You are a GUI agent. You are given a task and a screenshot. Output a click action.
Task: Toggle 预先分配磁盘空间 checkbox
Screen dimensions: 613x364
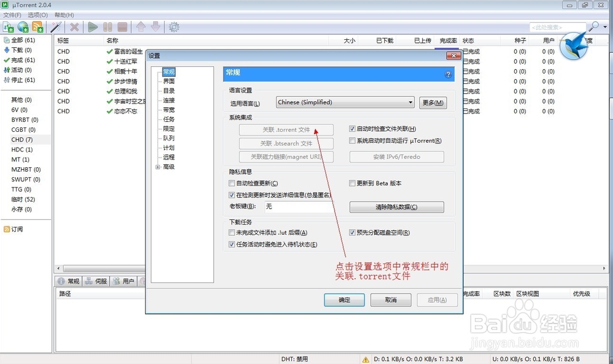click(352, 233)
